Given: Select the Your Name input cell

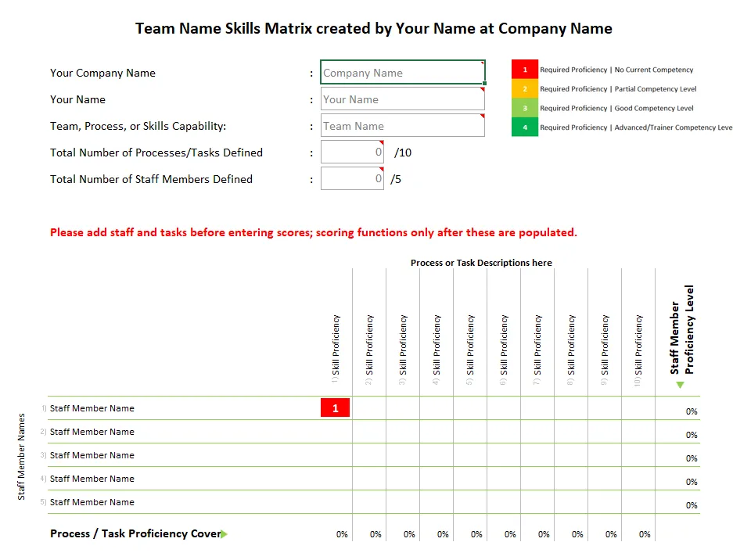Looking at the screenshot, I should (403, 99).
